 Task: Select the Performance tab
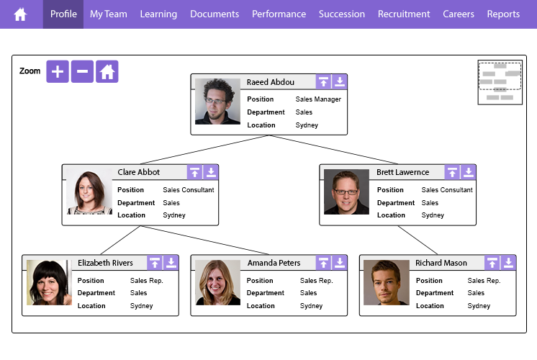click(x=279, y=14)
